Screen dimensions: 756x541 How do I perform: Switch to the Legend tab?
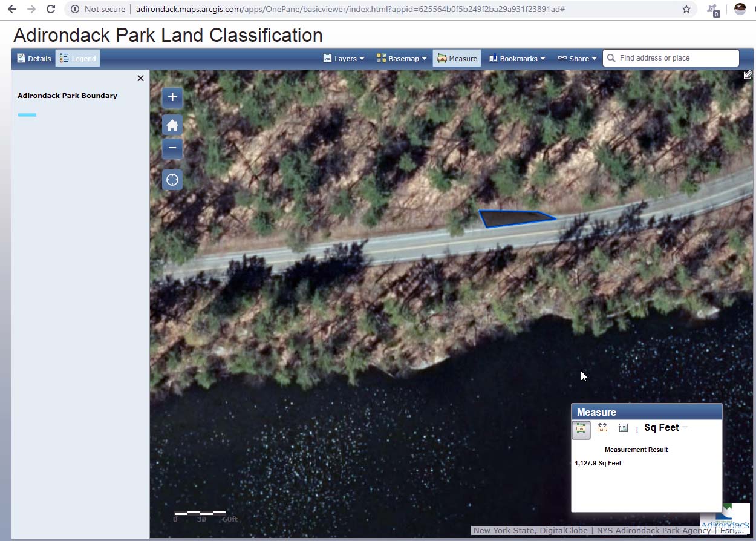(78, 59)
